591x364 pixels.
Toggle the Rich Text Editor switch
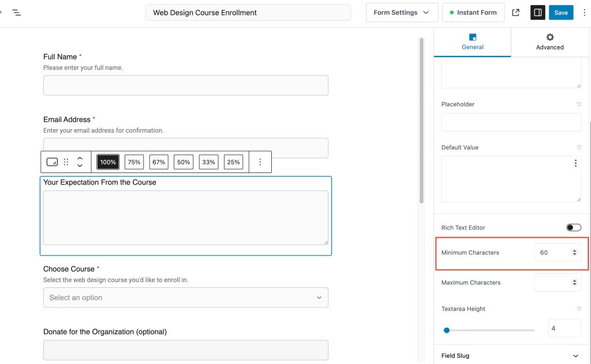tap(573, 228)
